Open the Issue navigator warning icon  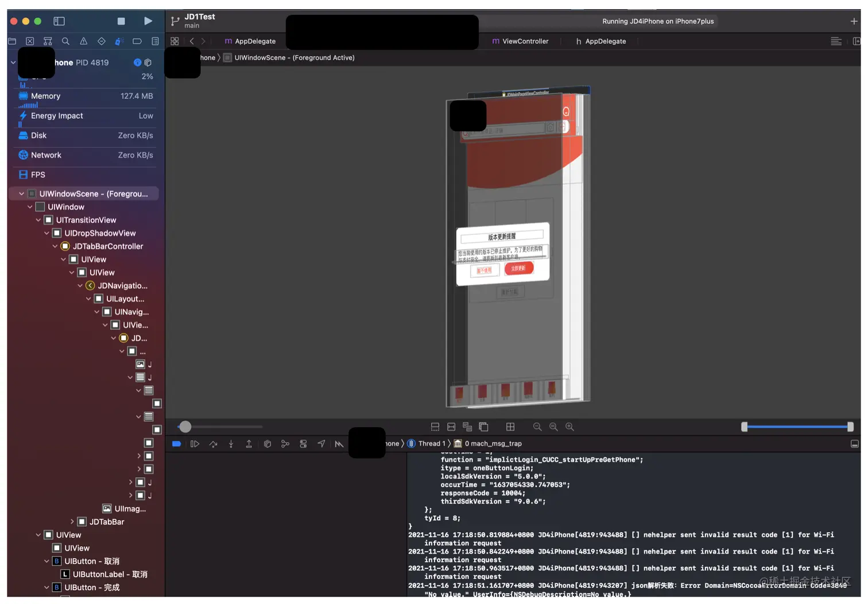click(x=83, y=41)
